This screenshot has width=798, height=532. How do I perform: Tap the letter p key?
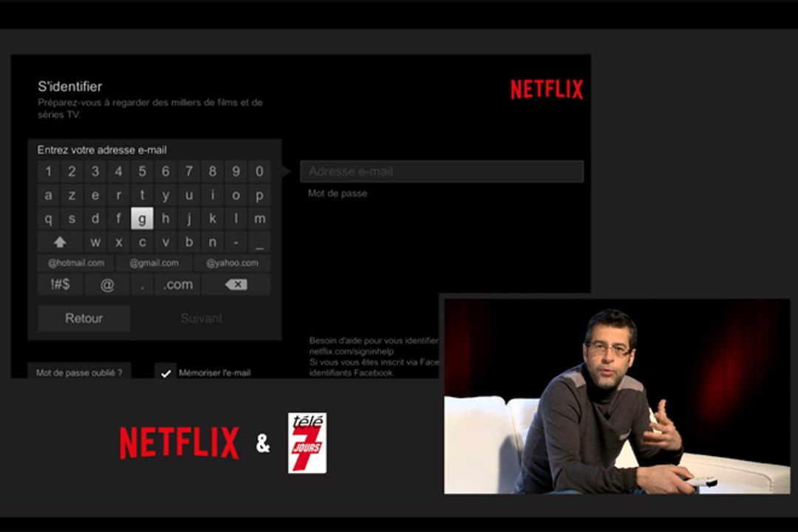259,195
